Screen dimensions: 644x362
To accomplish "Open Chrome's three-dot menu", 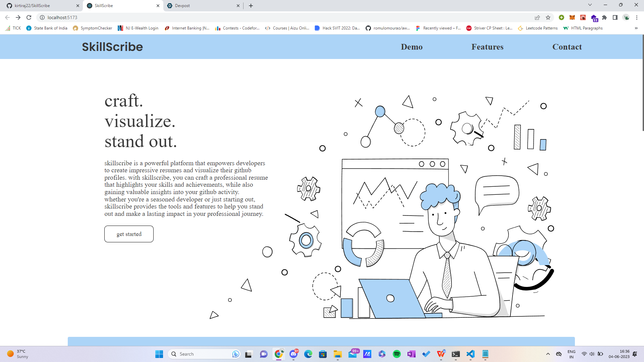I will [637, 17].
